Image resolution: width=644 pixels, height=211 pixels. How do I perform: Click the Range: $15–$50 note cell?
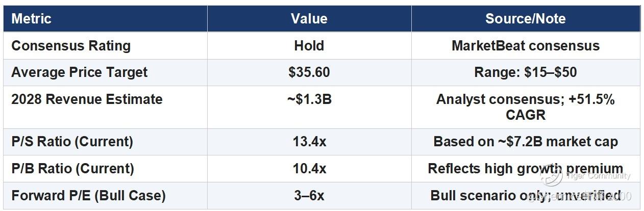click(x=526, y=72)
